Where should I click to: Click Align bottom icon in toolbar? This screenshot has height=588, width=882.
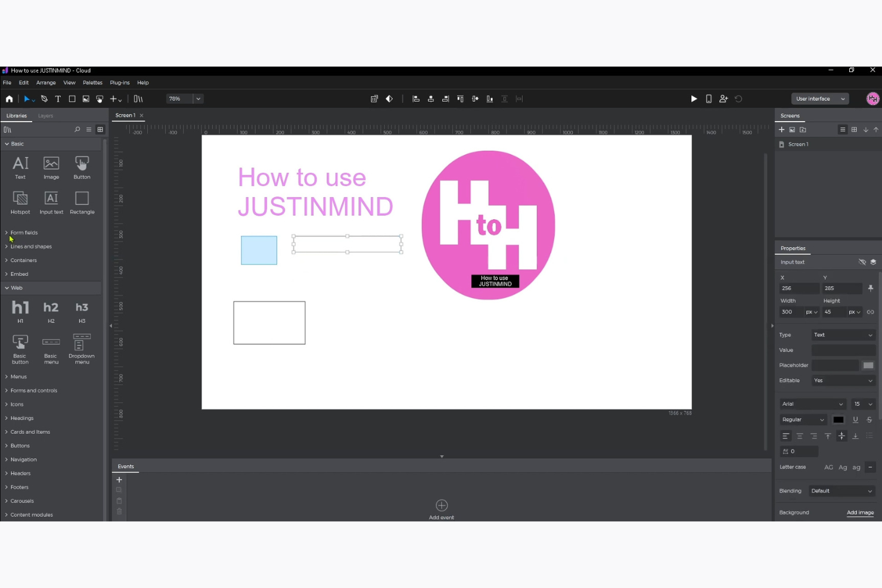coord(490,99)
